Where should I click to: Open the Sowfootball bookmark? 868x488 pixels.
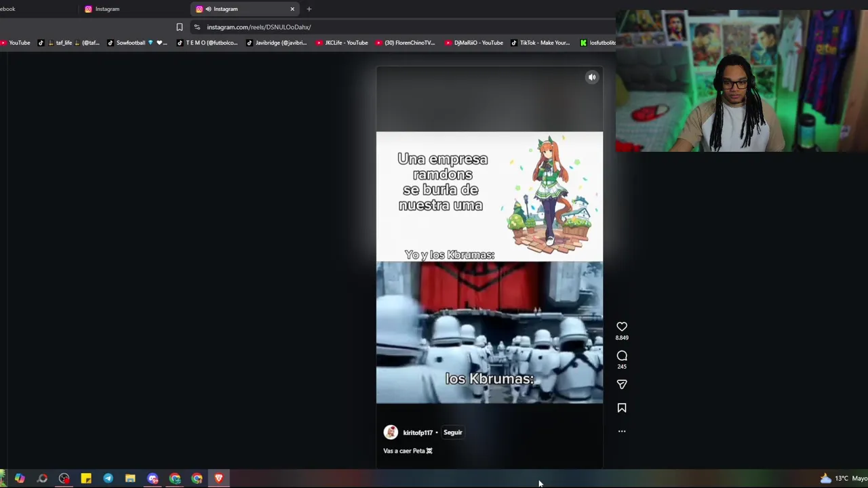(136, 43)
